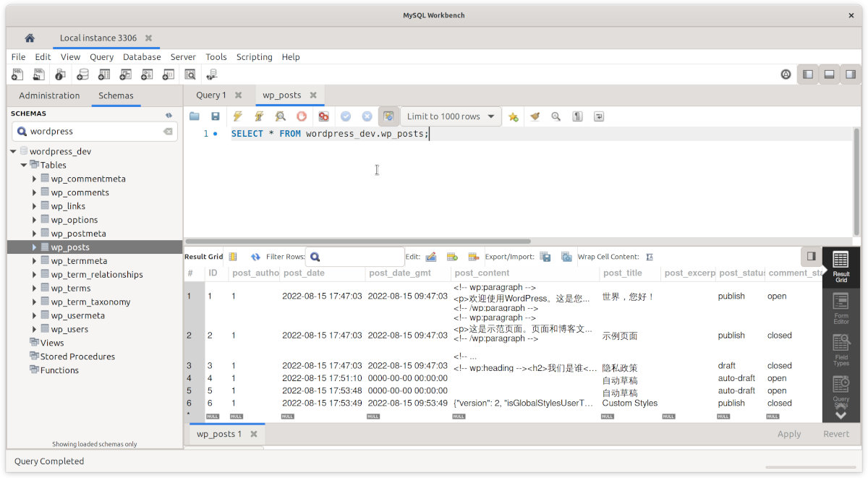Switch to the Administration tab
Viewport: 868px width, 478px height.
point(49,95)
